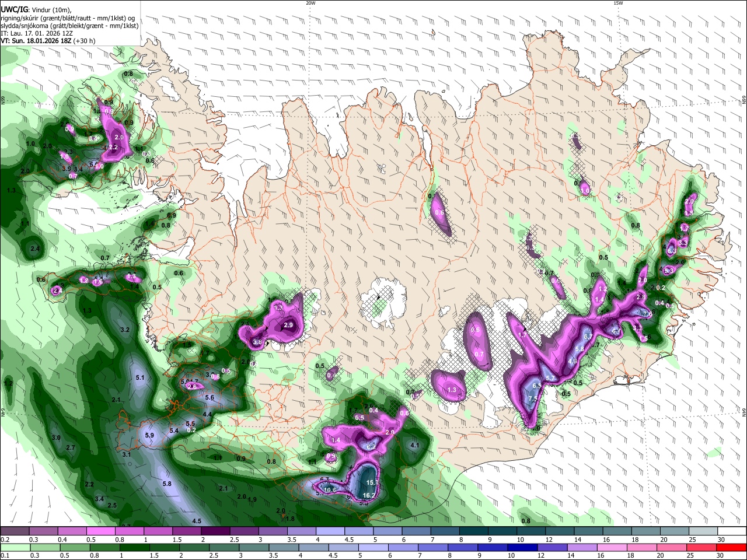
Task: Click the 7.5 snowfall value
Action: (533, 399)
